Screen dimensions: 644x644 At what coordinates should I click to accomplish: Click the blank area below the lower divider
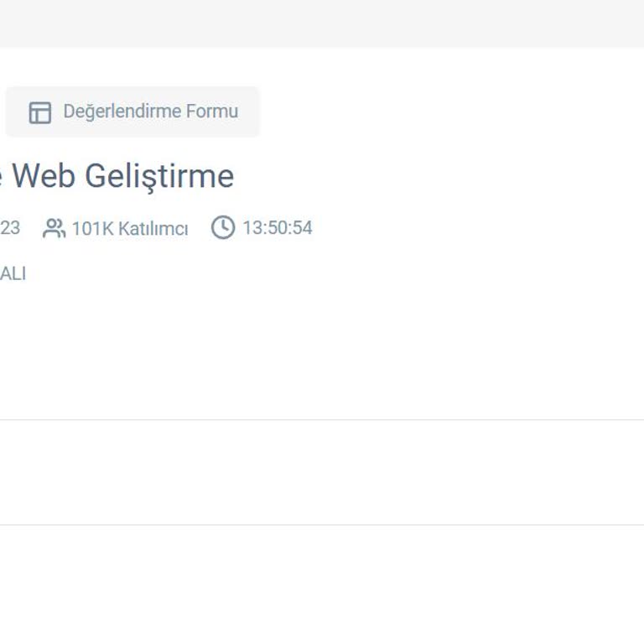point(322,587)
